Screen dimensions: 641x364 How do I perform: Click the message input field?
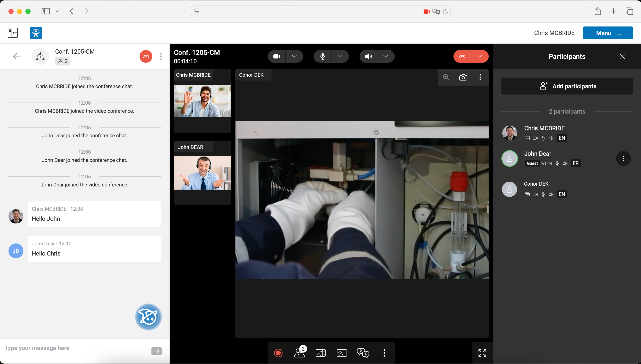tap(75, 348)
